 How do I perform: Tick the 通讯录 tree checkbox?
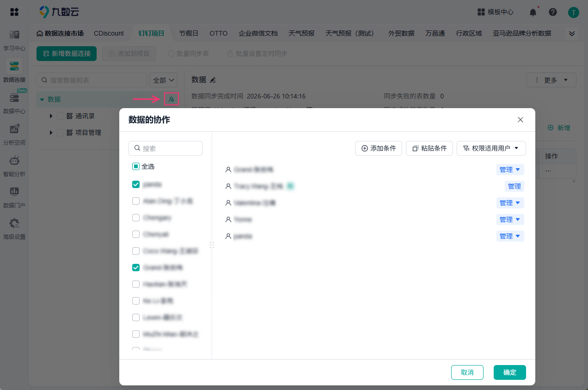coord(61,116)
